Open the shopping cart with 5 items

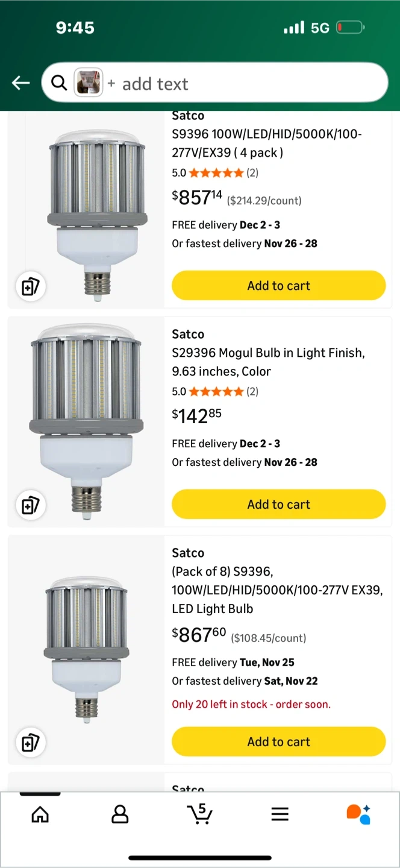click(x=199, y=814)
